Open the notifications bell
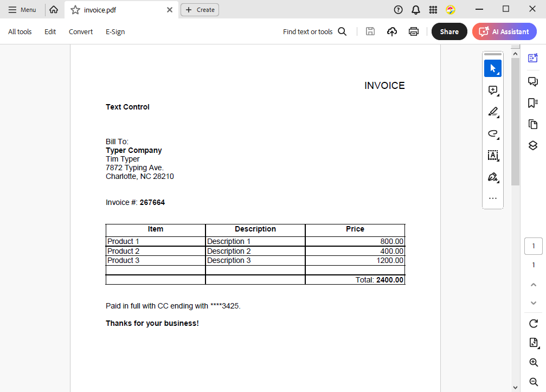Screen dimensions: 546x392 (415, 10)
